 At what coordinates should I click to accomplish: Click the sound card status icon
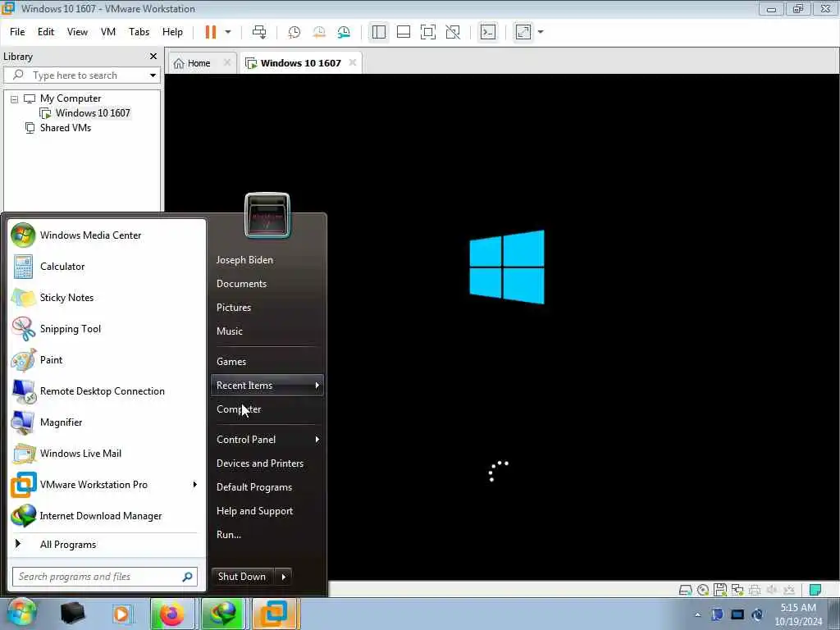tap(772, 590)
